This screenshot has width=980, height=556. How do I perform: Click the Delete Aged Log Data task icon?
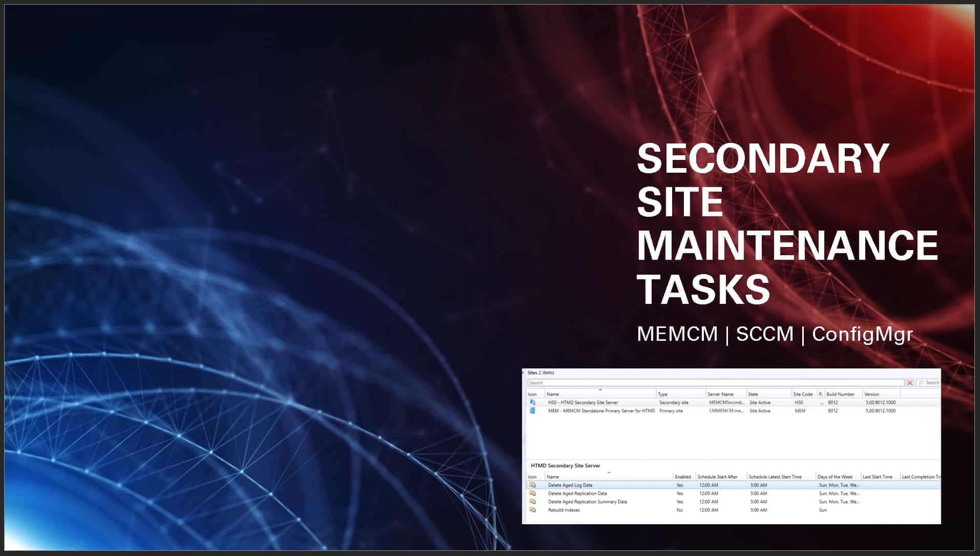[x=533, y=485]
